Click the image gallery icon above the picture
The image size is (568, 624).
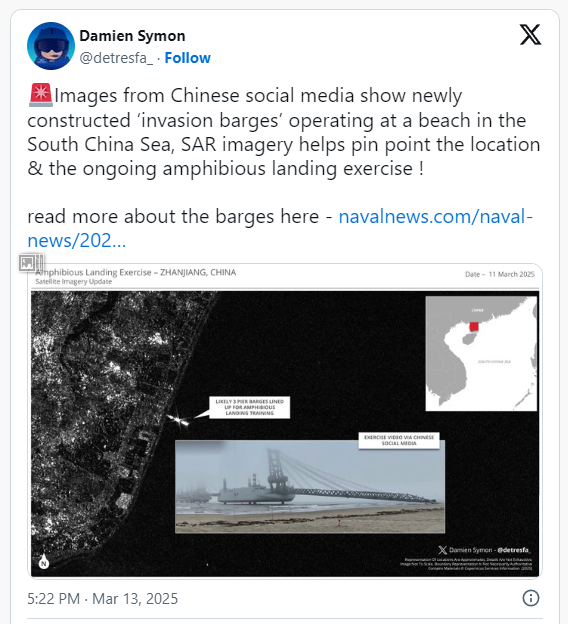[x=31, y=263]
